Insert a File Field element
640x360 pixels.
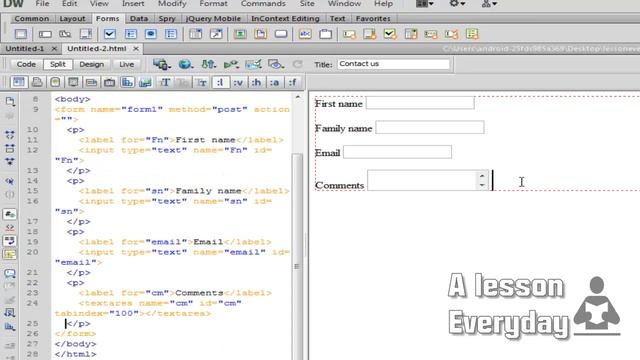coord(260,34)
